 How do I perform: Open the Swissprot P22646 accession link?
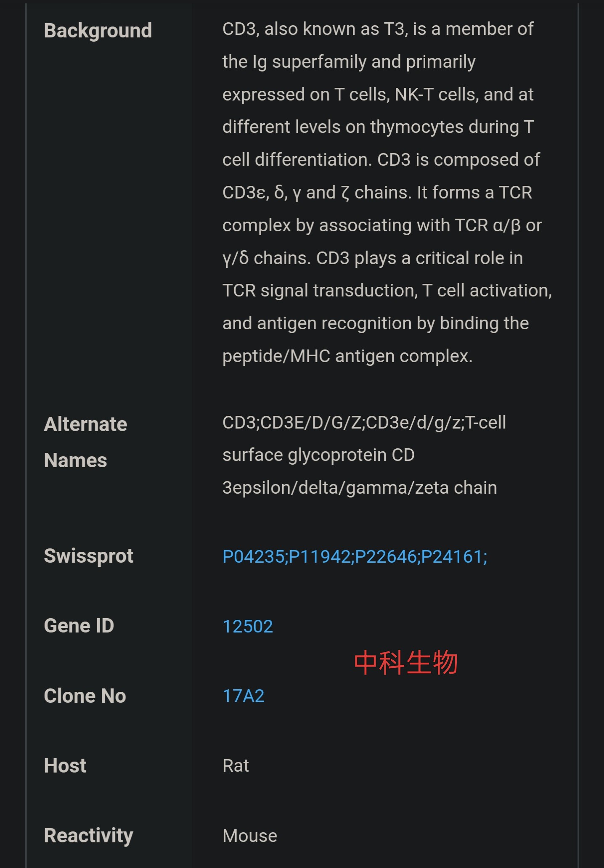tap(386, 557)
